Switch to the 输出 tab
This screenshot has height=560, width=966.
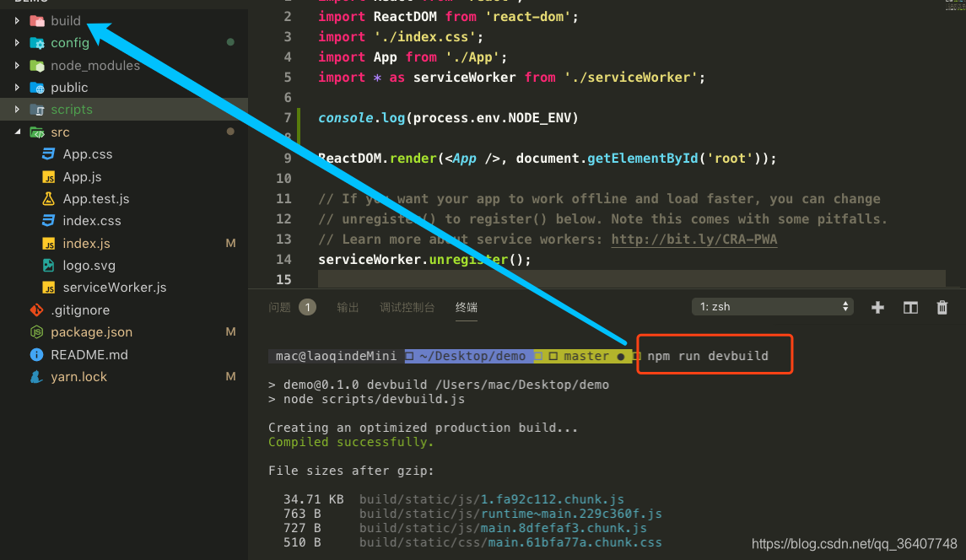[348, 308]
